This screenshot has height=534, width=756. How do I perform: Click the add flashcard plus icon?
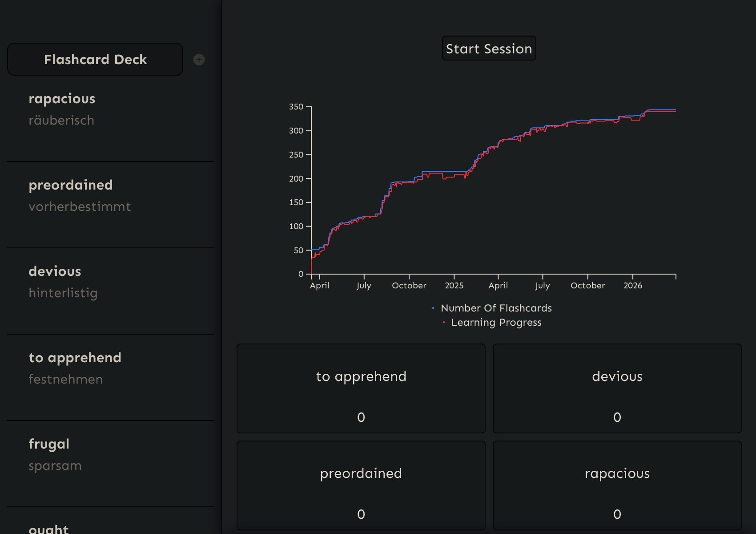(x=199, y=60)
